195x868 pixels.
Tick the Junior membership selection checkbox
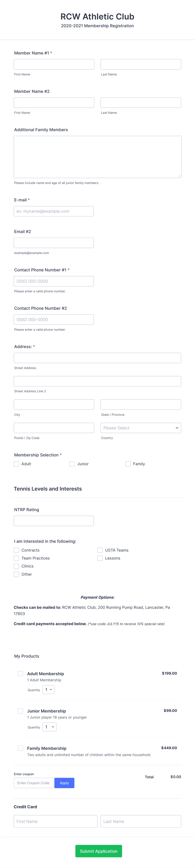pyautogui.click(x=72, y=464)
